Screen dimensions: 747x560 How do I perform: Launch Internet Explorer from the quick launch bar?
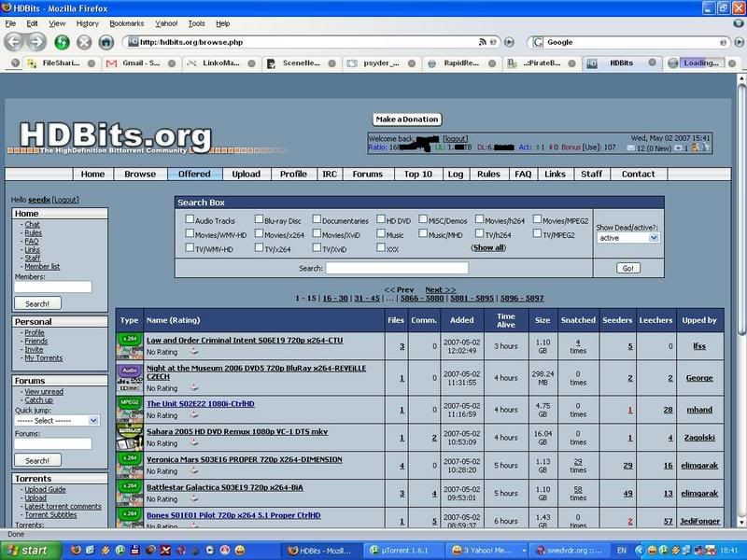pos(91,550)
